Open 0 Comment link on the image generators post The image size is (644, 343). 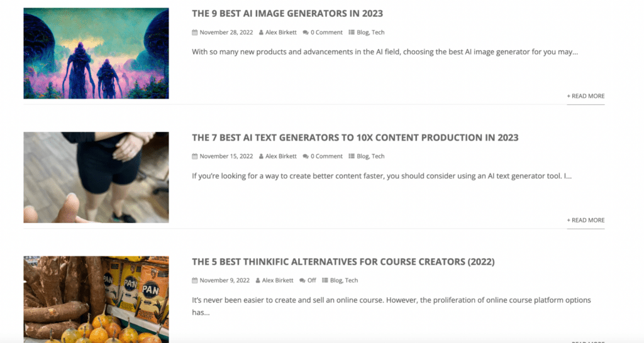[326, 33]
